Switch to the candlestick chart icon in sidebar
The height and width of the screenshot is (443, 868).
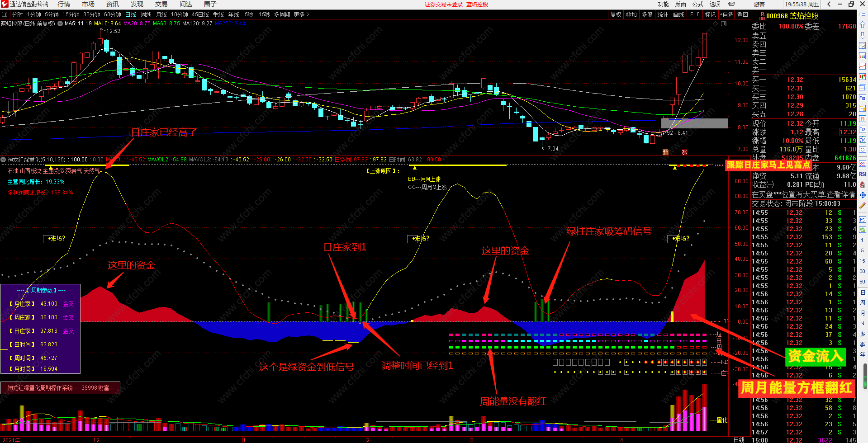pyautogui.click(x=863, y=77)
